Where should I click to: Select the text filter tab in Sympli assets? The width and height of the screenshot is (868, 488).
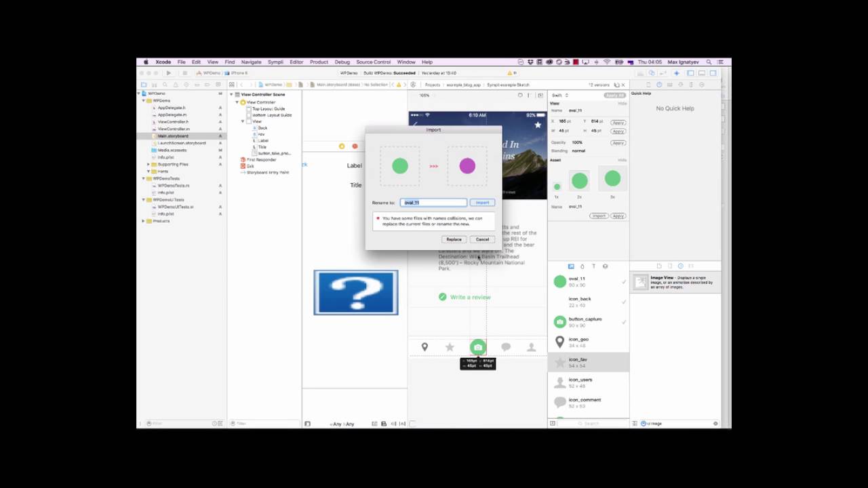594,266
